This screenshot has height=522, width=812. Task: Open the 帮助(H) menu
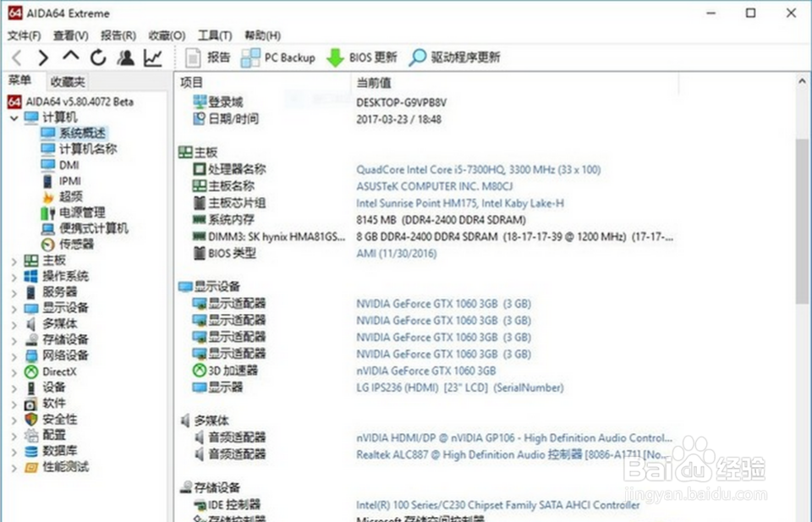tap(262, 36)
